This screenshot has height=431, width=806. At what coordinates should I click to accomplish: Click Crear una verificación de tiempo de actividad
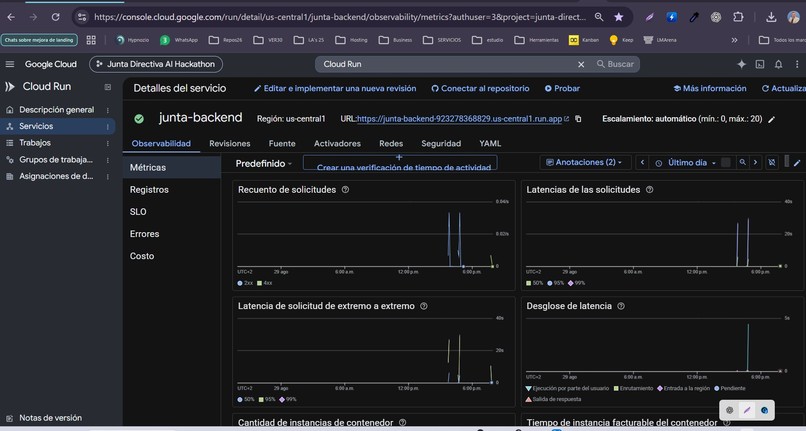400,163
